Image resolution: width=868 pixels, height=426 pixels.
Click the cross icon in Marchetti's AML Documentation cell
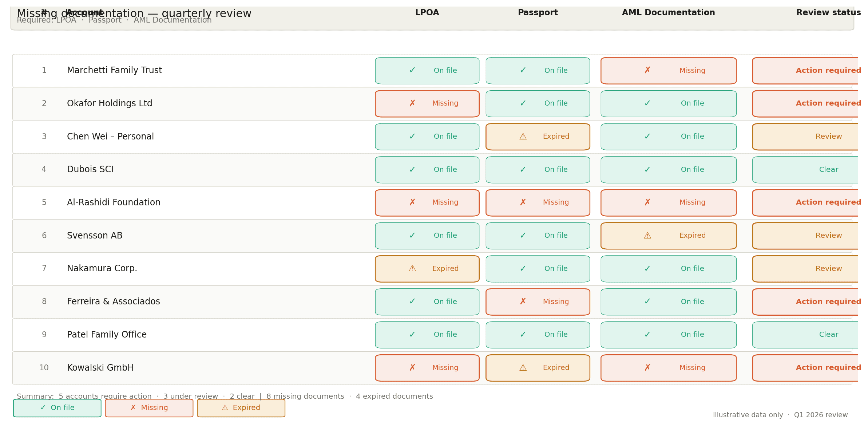[647, 71]
